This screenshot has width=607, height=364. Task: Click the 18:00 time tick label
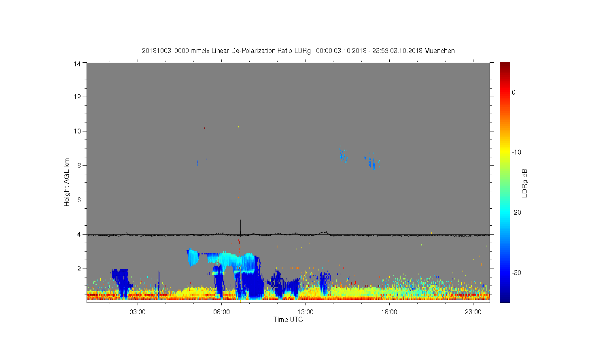[x=389, y=312]
